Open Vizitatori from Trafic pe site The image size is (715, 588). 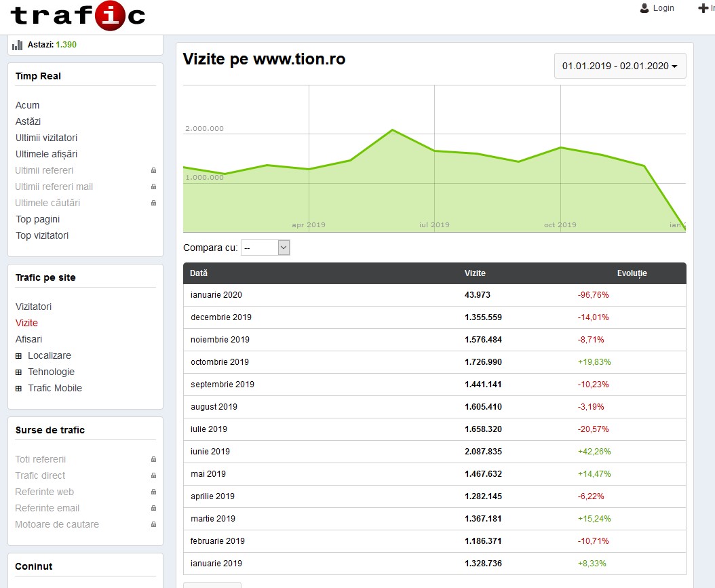[x=33, y=307]
